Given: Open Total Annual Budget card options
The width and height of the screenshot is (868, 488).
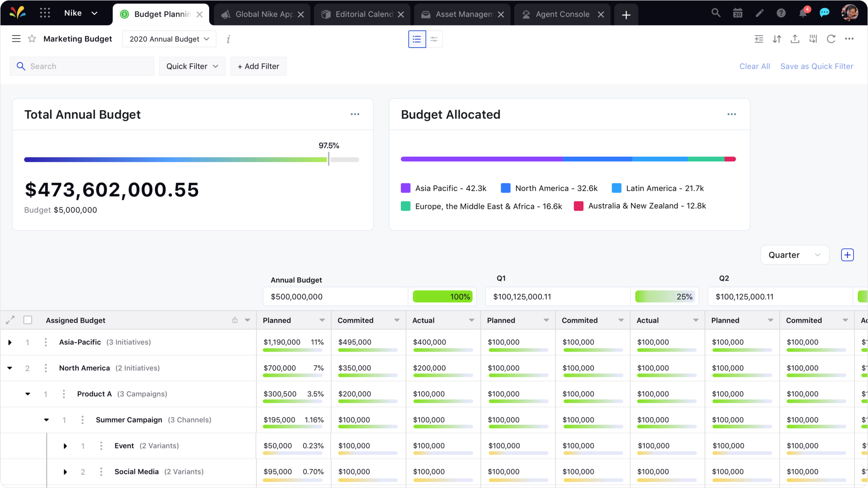Looking at the screenshot, I should pos(355,114).
